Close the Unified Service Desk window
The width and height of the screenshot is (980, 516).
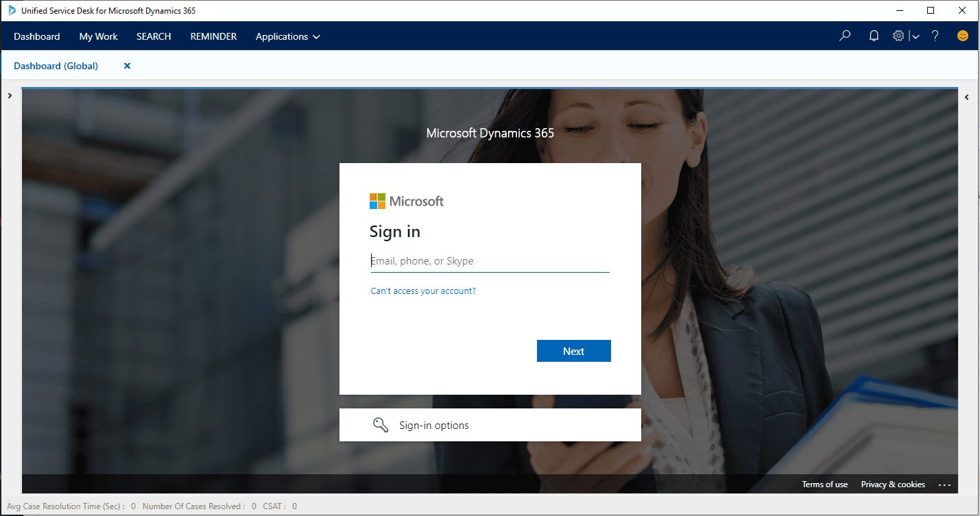(x=962, y=10)
